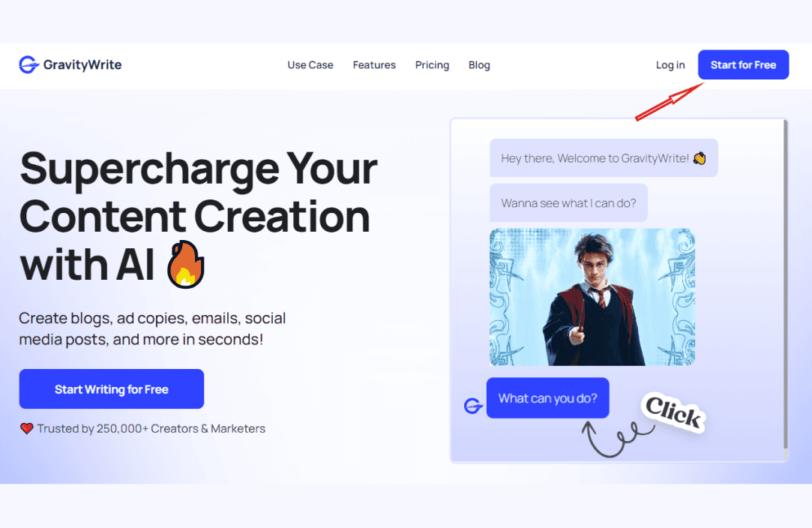Click the curly arrow graphic under chat button
Viewport: 812px width, 528px height.
[616, 439]
